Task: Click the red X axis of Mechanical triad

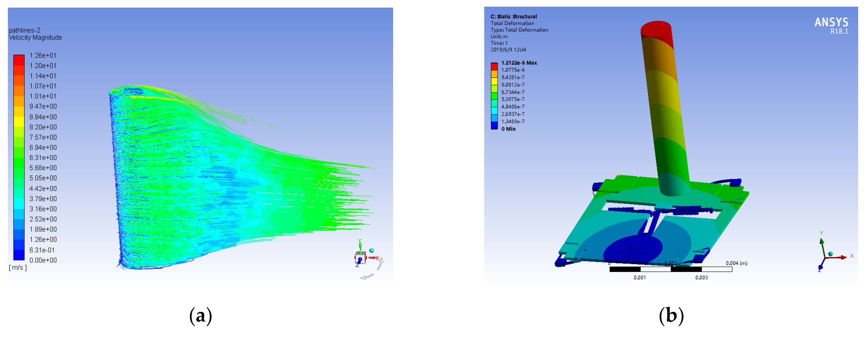Action: [839, 257]
